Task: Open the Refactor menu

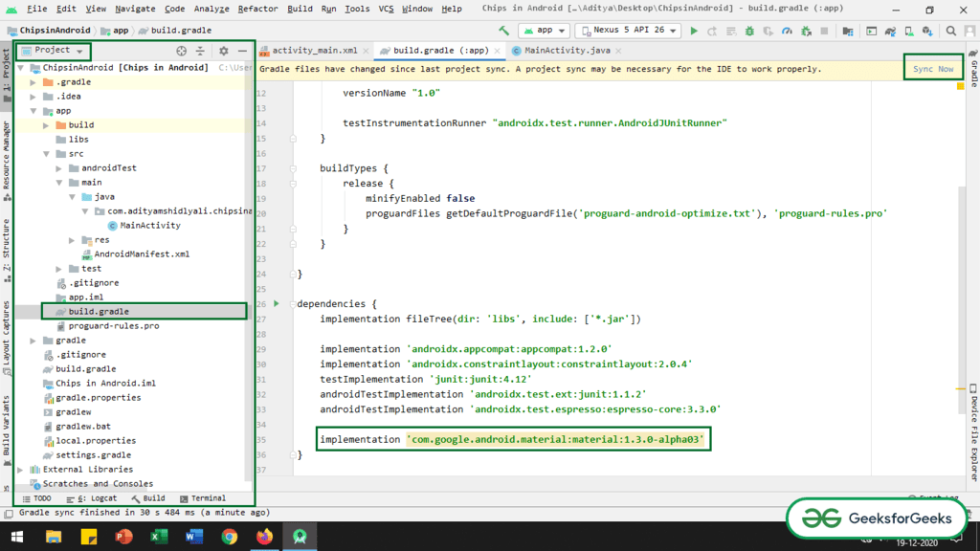Action: [x=258, y=8]
